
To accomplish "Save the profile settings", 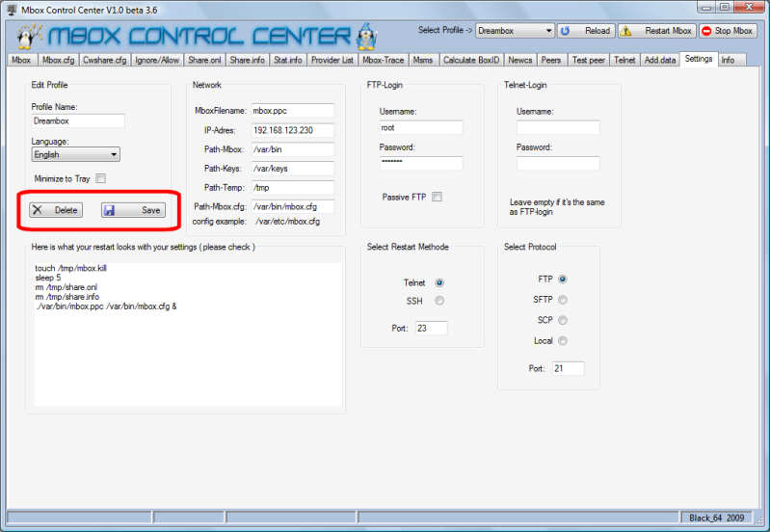I will click(x=134, y=210).
